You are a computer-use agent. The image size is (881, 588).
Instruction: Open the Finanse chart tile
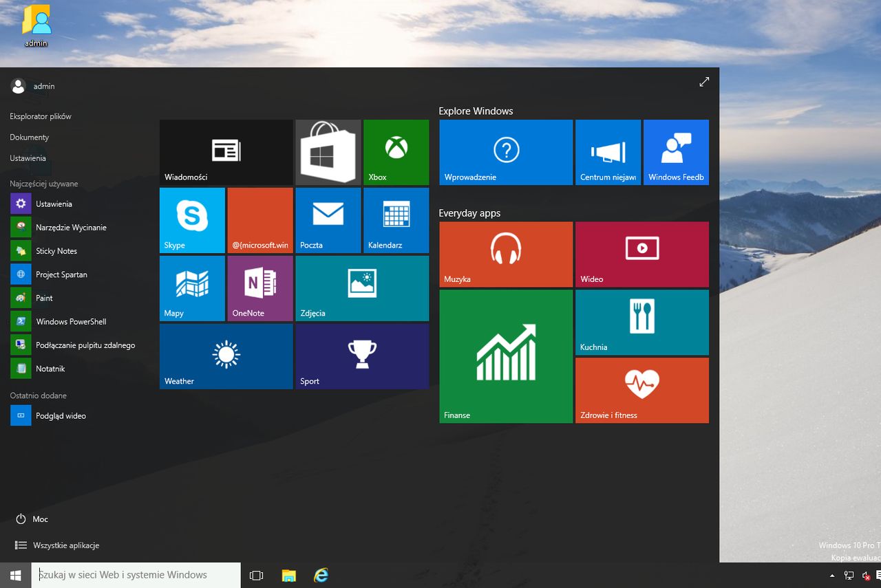(x=506, y=356)
